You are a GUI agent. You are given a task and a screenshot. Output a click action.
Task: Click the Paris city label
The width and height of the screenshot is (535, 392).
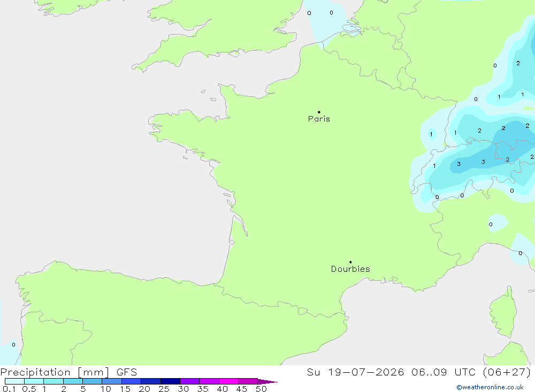pos(319,119)
